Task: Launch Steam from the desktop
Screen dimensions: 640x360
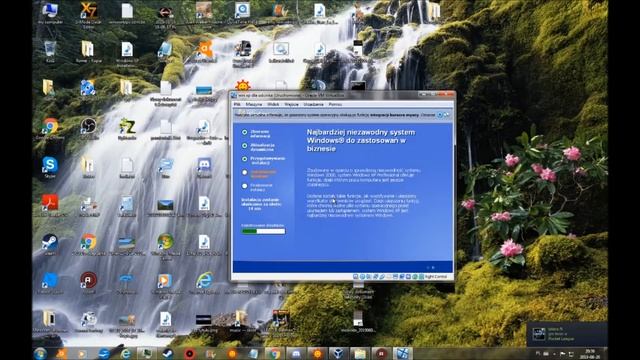Action: (x=50, y=242)
